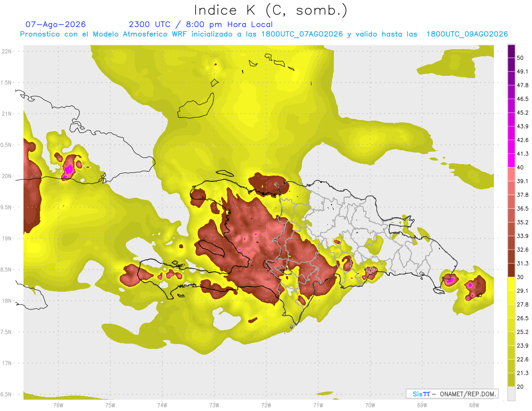Click colorbar label '30'

(x=520, y=277)
